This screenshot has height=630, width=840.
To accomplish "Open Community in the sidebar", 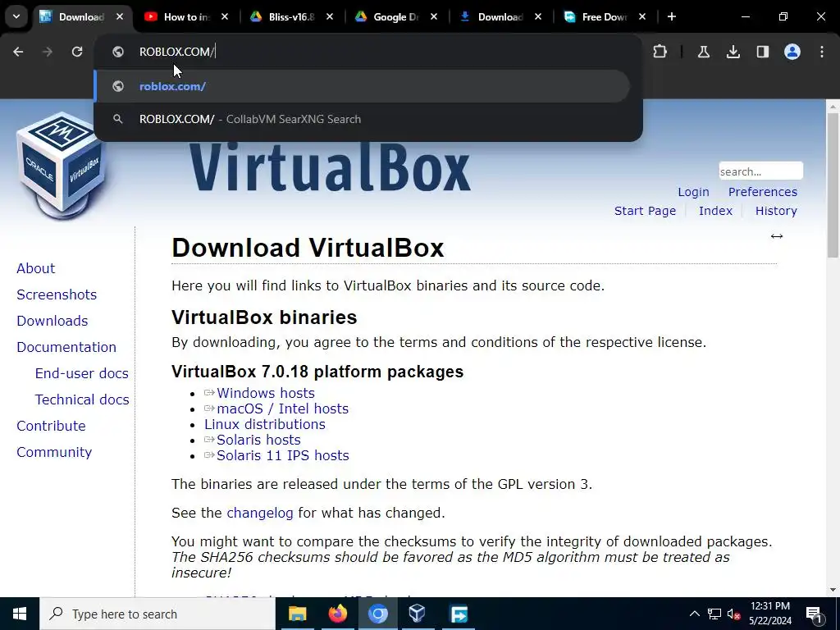I will 54,452.
